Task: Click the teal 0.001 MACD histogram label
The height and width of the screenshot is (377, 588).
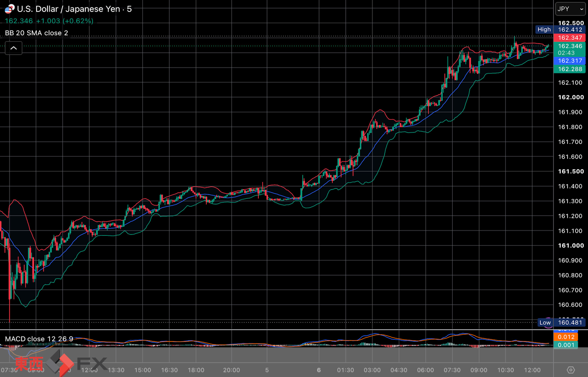Action: tap(566, 345)
